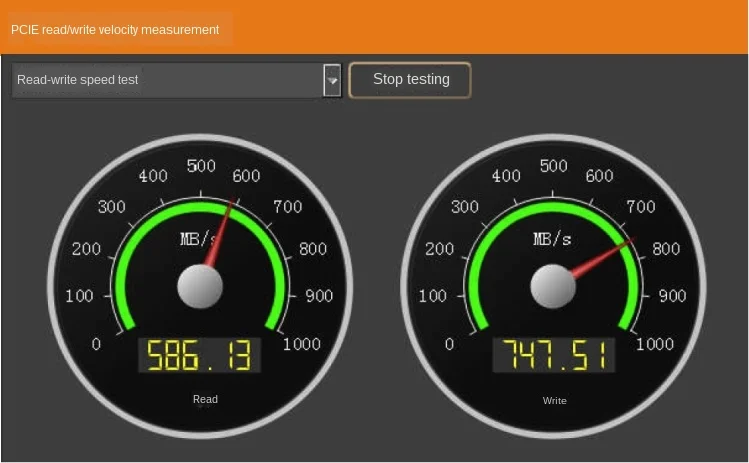Click the Read gauge center knob
This screenshot has width=749, height=463.
[200, 286]
